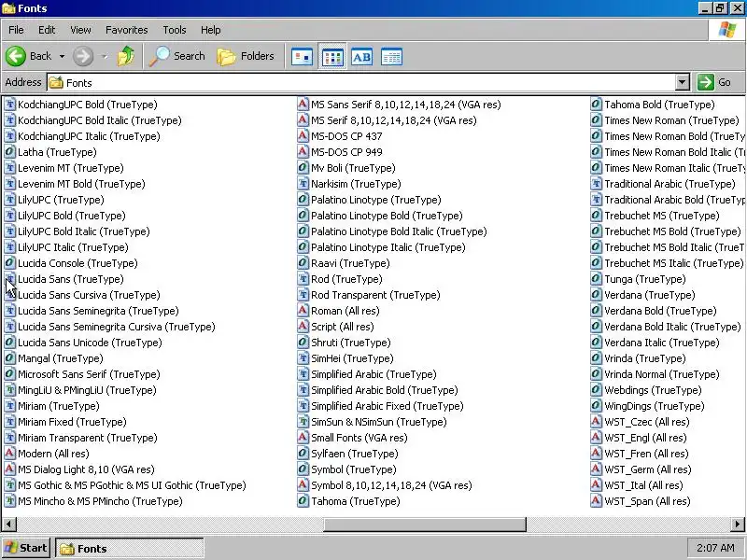This screenshot has height=560, width=747.
Task: Click the Fonts taskbar button
Action: (x=130, y=549)
